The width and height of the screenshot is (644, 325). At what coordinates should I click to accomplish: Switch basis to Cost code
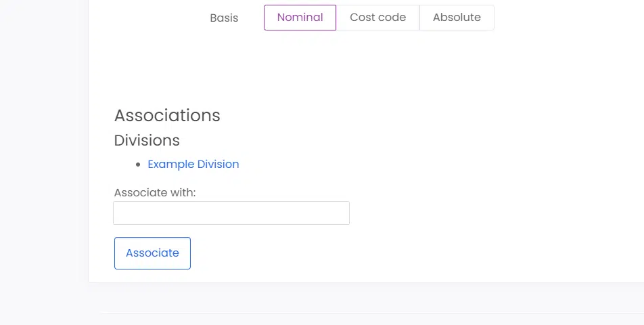coord(378,18)
